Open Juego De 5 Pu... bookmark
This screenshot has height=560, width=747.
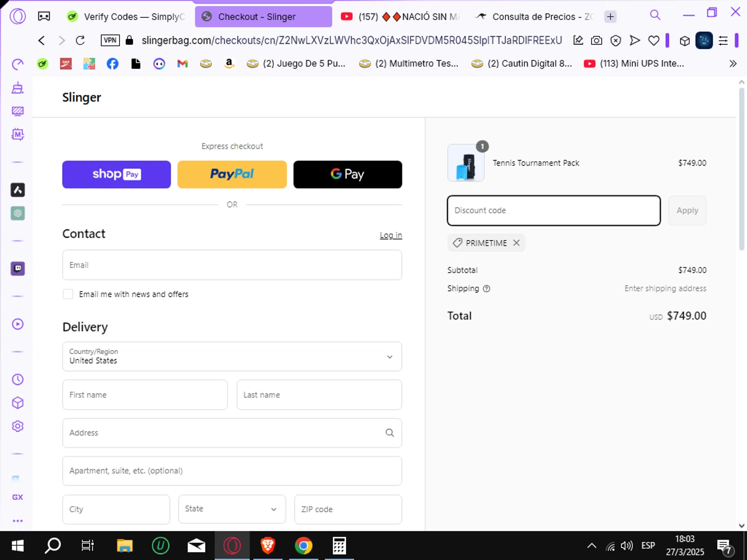pos(296,64)
